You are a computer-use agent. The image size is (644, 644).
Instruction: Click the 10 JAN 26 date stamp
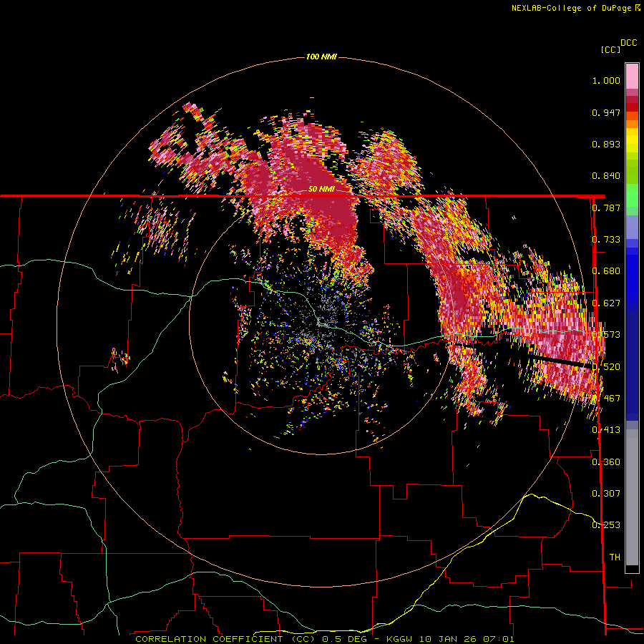click(x=447, y=639)
